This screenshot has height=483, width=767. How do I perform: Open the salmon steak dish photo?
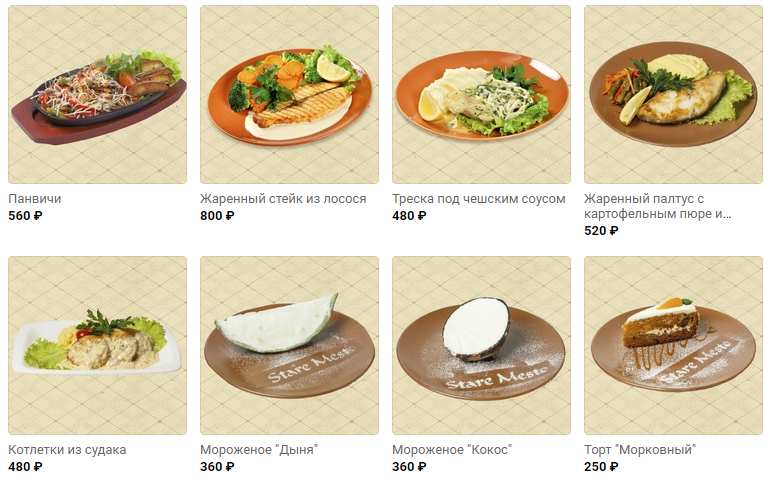tap(290, 94)
